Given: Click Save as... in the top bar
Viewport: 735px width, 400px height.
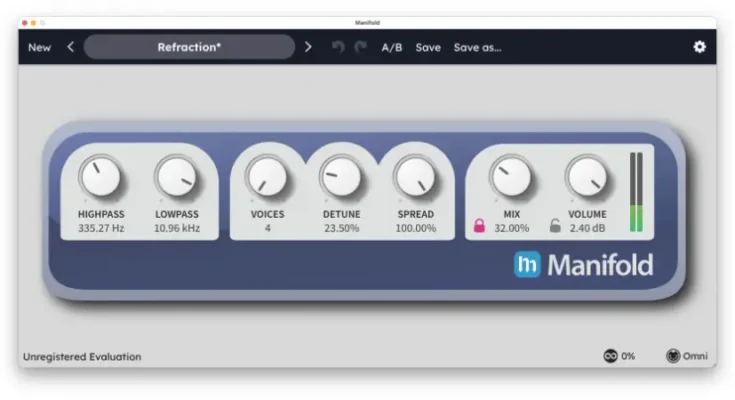Looking at the screenshot, I should 478,47.
